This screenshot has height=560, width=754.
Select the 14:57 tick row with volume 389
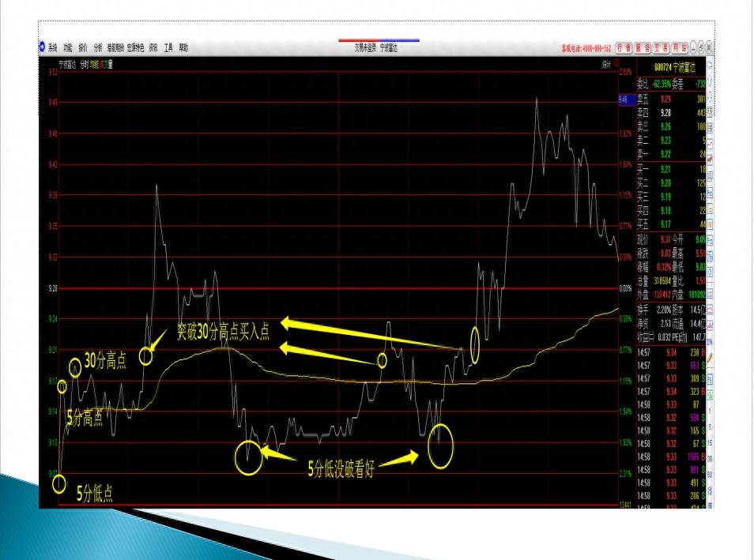(671, 379)
